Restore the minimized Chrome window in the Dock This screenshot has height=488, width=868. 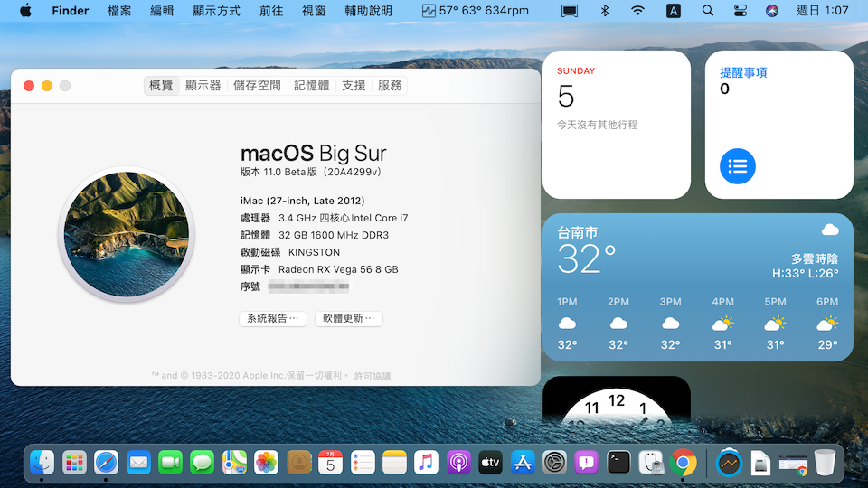coord(793,465)
